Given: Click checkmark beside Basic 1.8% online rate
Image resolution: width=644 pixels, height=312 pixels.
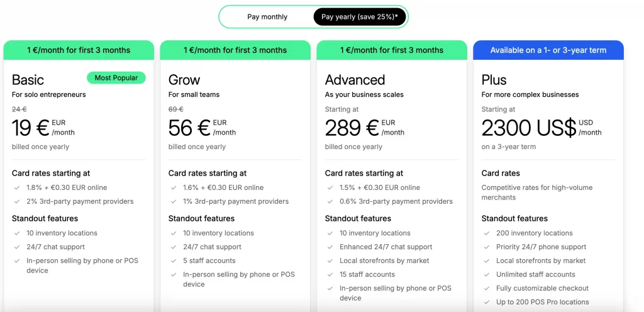Looking at the screenshot, I should pos(16,187).
